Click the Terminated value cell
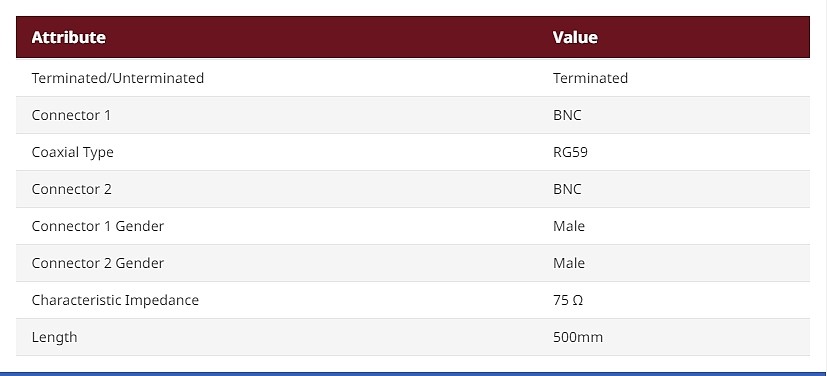827x376 pixels. tap(590, 78)
